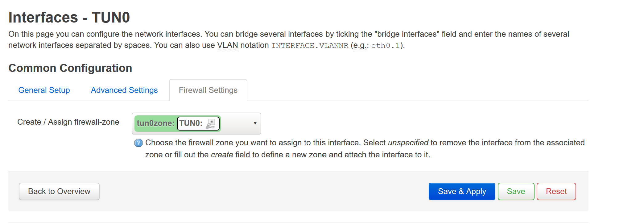Click the blue Save & Apply button
Image resolution: width=644 pixels, height=224 pixels.
462,191
